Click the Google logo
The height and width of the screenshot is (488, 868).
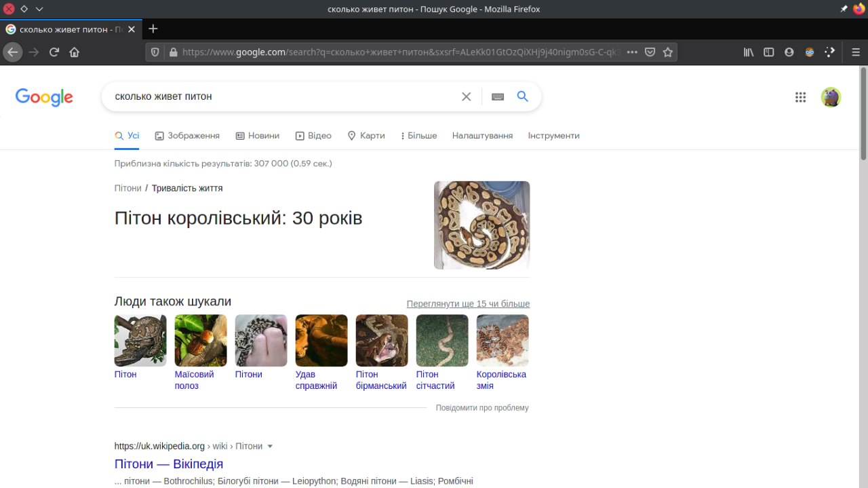44,97
